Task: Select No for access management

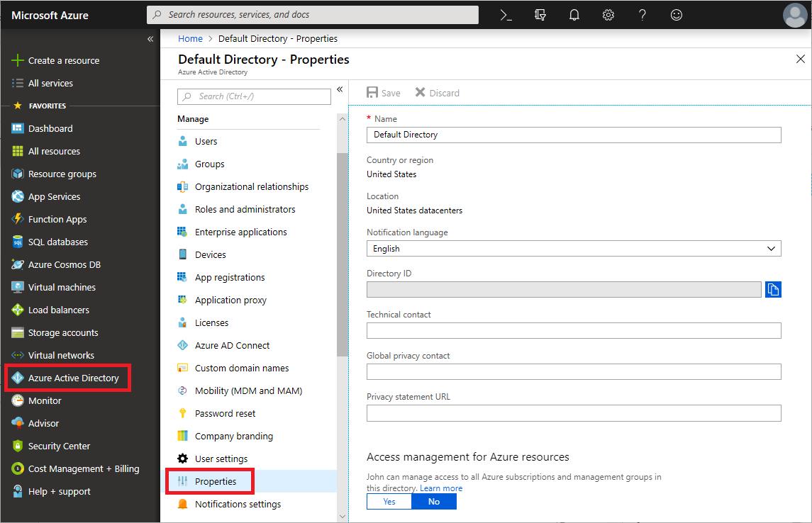Action: click(434, 501)
